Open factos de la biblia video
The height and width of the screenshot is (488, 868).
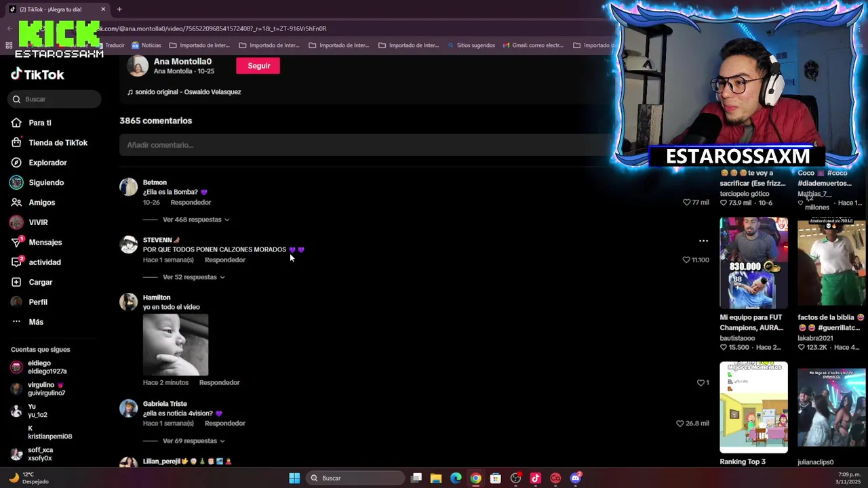click(831, 263)
